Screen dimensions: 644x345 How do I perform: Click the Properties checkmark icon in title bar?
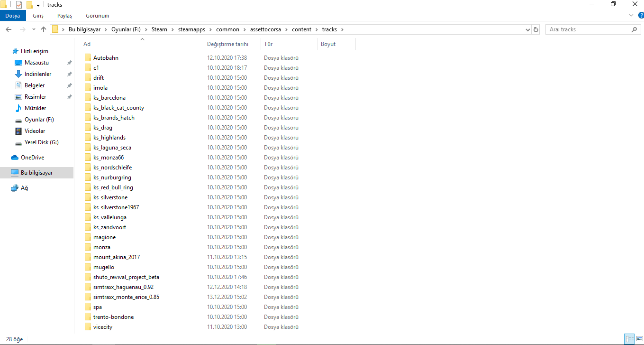[19, 5]
